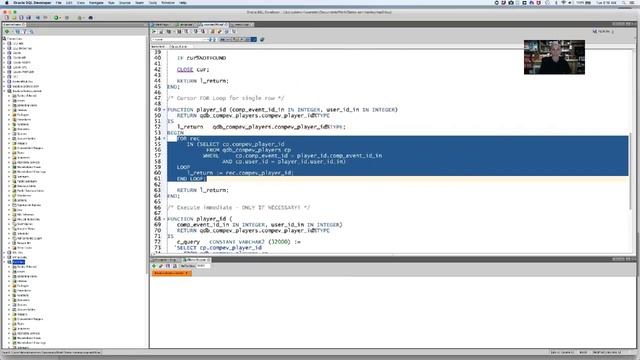Select the Connections panel tab
Screen dimensions: 640x360
(13, 24)
